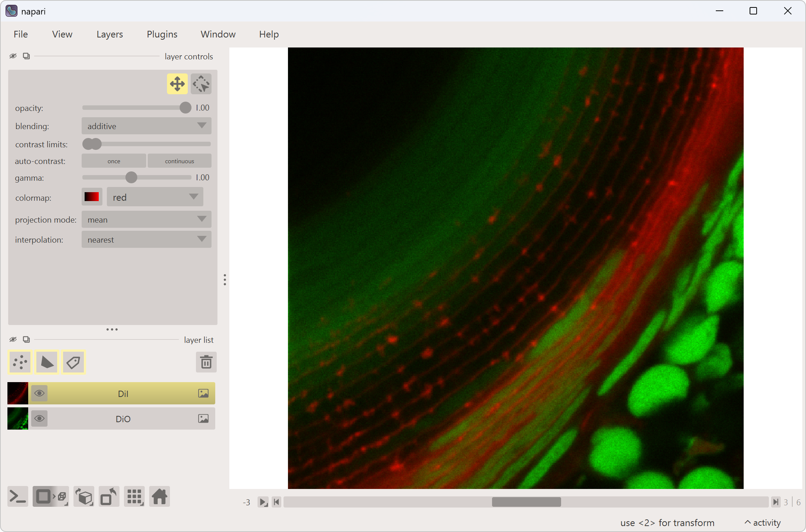Close the napari window
Viewport: 806px width, 532px height.
[788, 11]
